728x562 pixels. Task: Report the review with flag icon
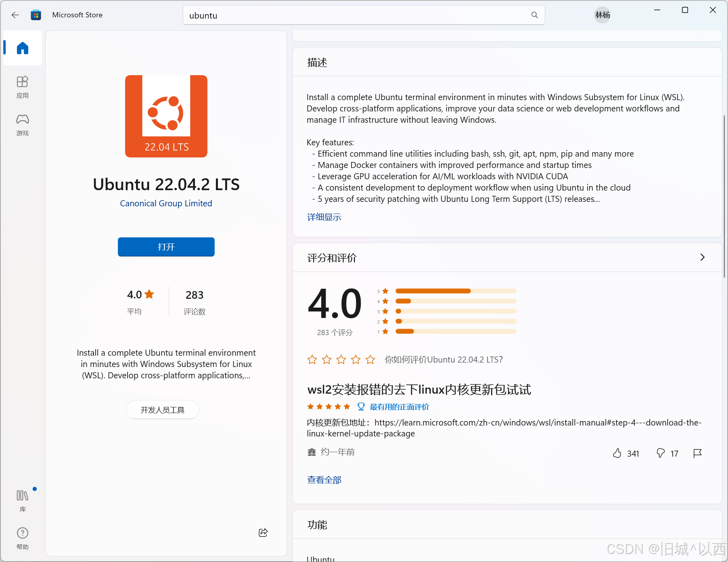697,453
